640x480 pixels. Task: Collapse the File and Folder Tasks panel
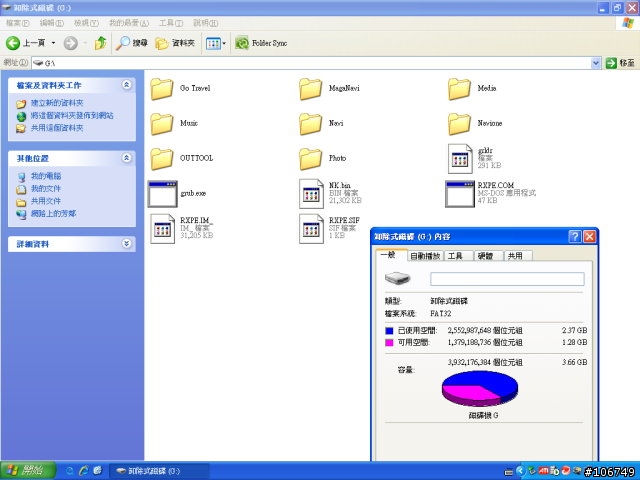pyautogui.click(x=127, y=84)
